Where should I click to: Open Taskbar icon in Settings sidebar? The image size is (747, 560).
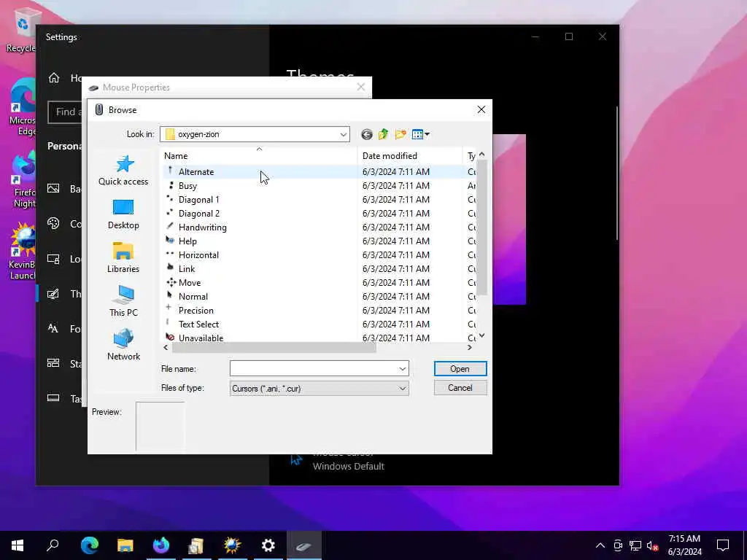tap(53, 398)
